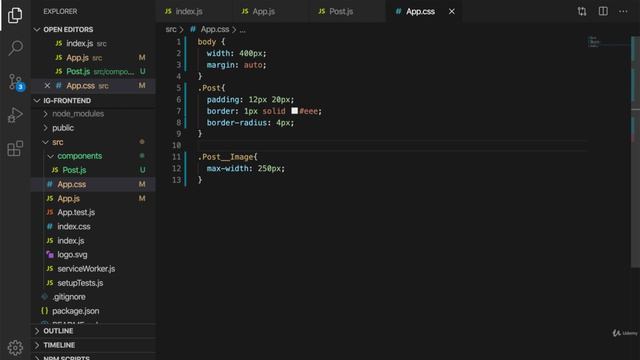Expand the Timeline section
This screenshot has height=360, width=640.
[x=93, y=345]
